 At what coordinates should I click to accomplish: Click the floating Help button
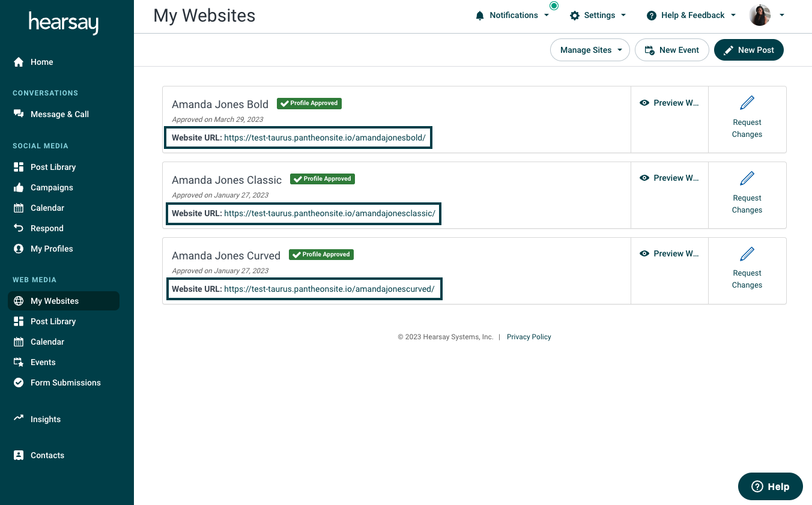point(770,486)
